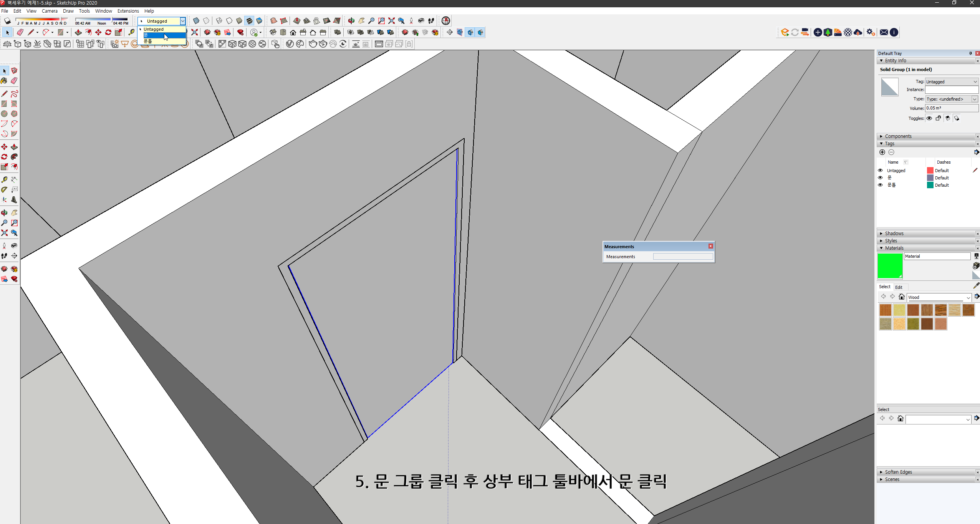Open the Type dropdown in Entity Info
The height and width of the screenshot is (524, 980).
coord(974,99)
